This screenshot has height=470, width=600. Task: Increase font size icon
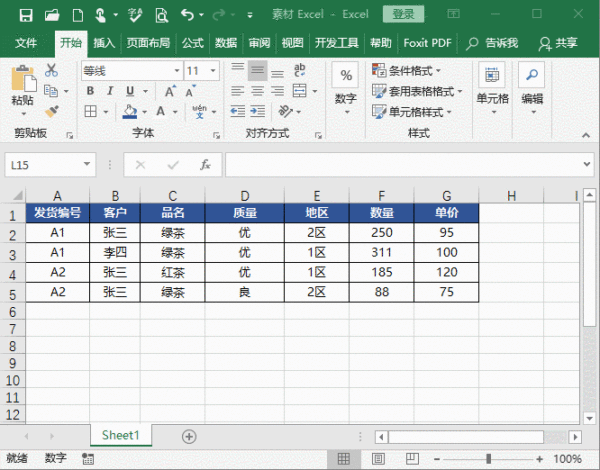coord(170,91)
